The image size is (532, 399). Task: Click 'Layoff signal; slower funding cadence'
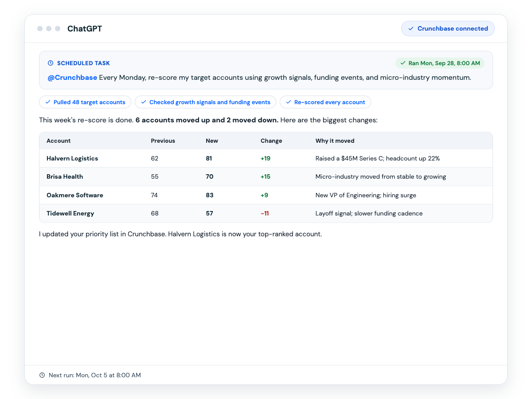pos(369,213)
